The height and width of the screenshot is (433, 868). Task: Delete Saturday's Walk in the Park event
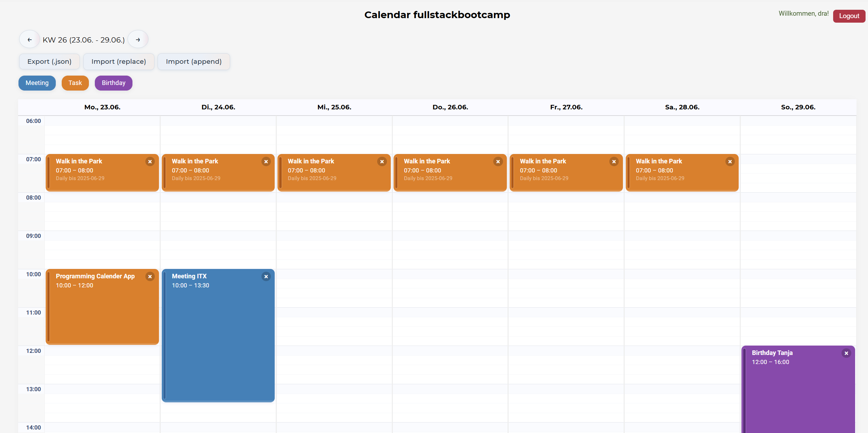[x=730, y=162]
